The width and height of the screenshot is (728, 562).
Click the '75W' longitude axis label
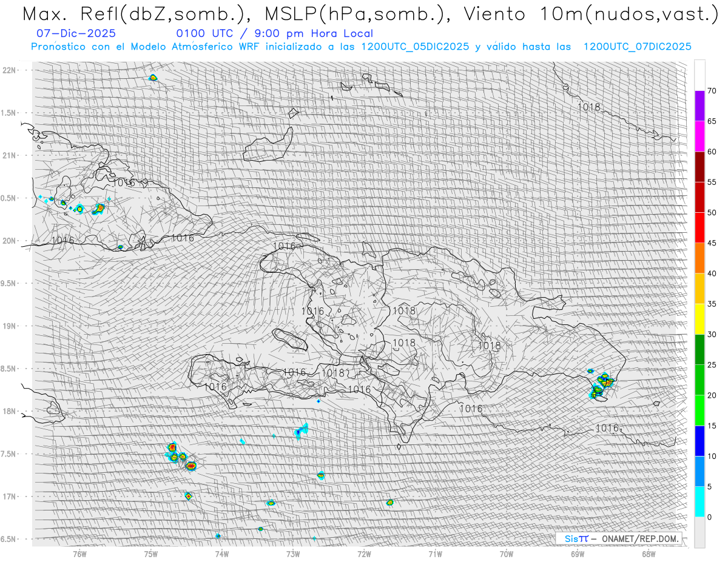[x=151, y=554]
